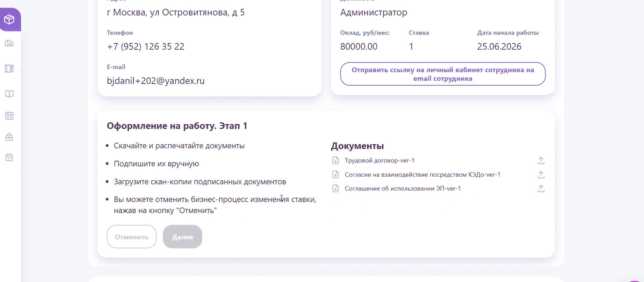Click instruction Подпишите их вручную
The image size is (644, 282).
click(x=157, y=164)
